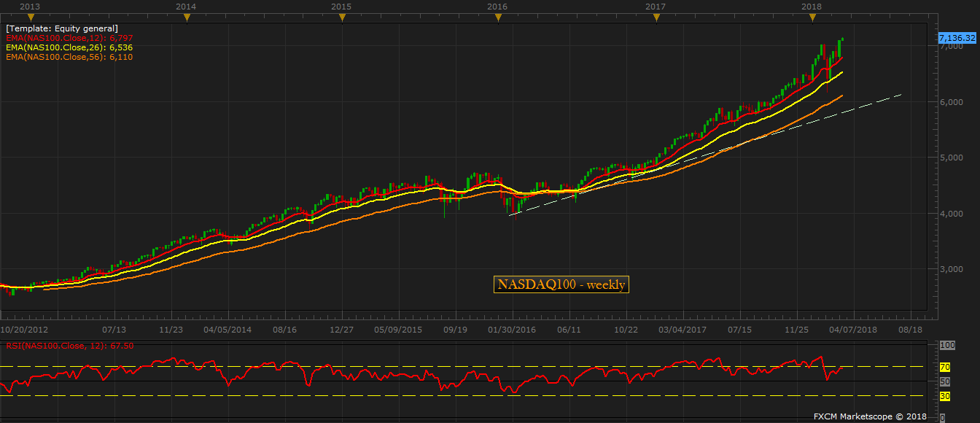Click the 2013 year marker triangle
This screenshot has width=980, height=423.
(x=30, y=18)
